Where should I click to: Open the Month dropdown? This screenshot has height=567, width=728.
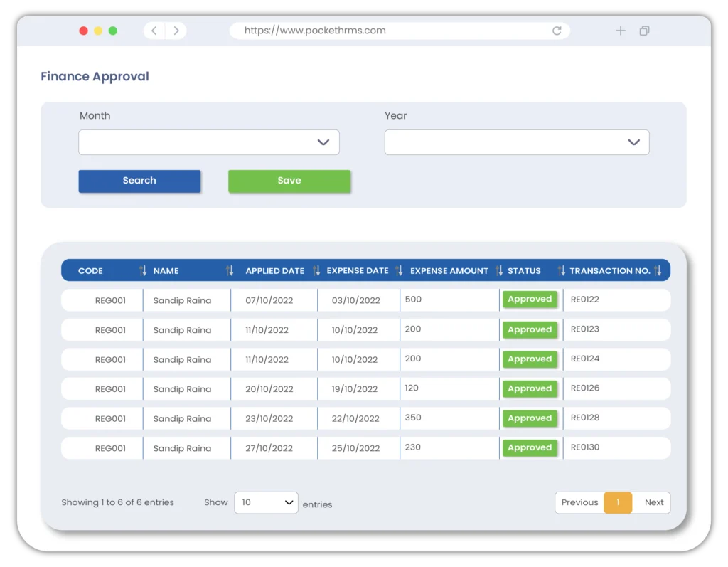point(209,142)
